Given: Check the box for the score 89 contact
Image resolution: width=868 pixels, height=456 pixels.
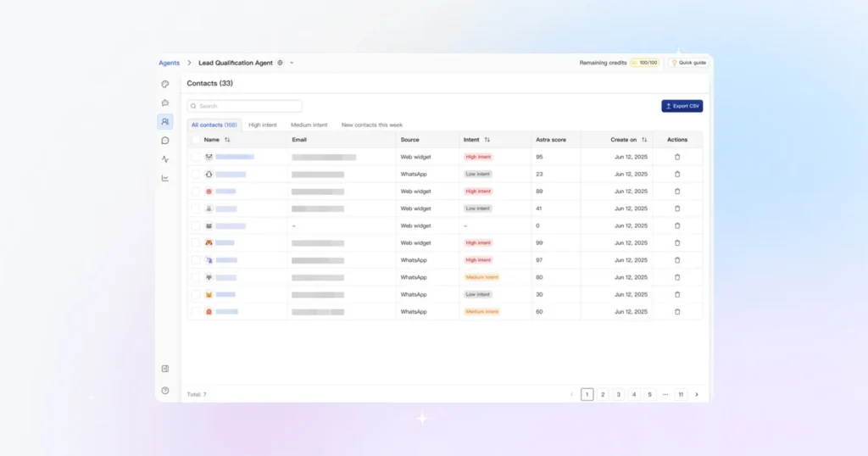Looking at the screenshot, I should [x=196, y=192].
